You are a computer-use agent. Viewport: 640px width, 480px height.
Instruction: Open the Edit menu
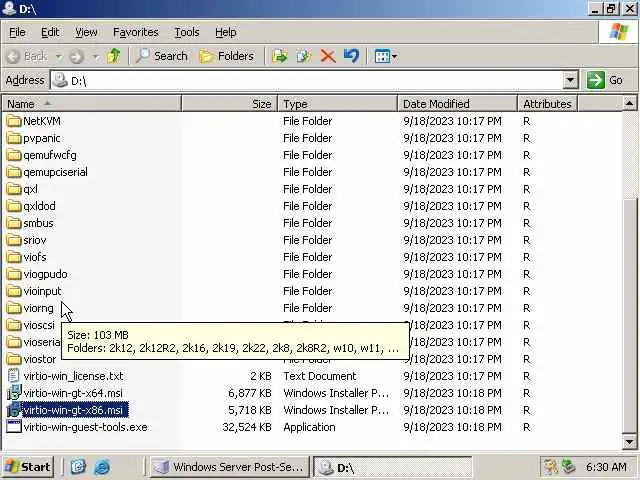[50, 32]
